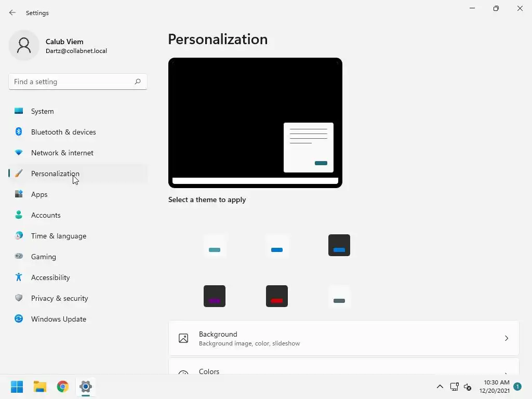Open Bluetooth & devices settings
532x399 pixels.
[x=78, y=132]
